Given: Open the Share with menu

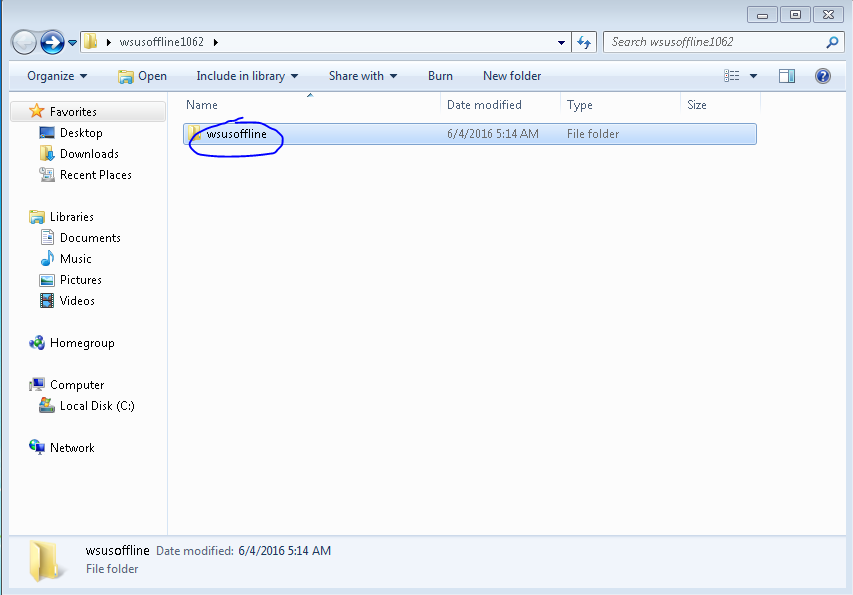Looking at the screenshot, I should tap(363, 76).
